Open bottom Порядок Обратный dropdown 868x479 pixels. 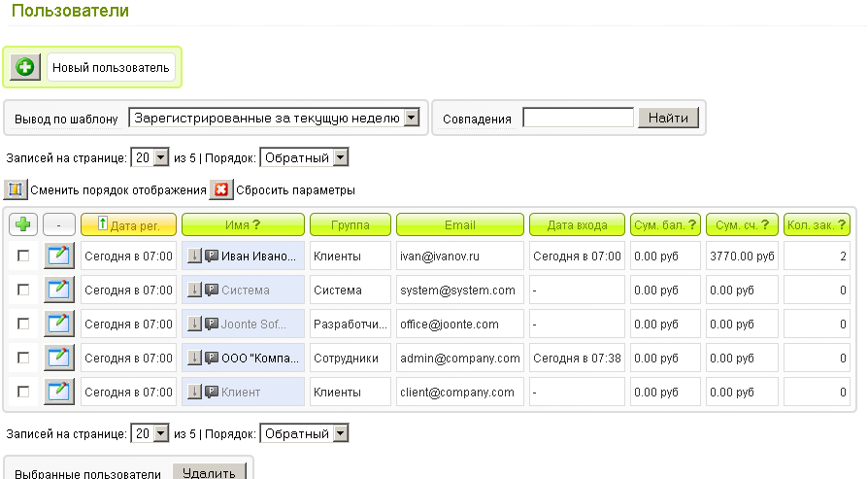pos(304,433)
